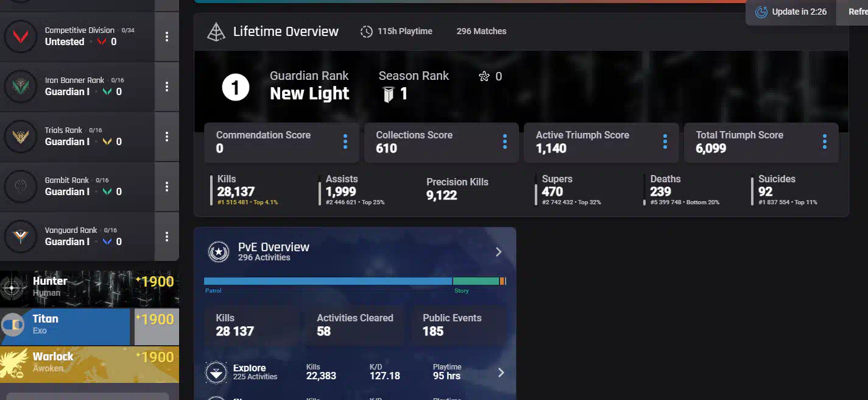Click the PvE Kills value 28 137
Viewport: 868px width, 400px height.
(235, 331)
